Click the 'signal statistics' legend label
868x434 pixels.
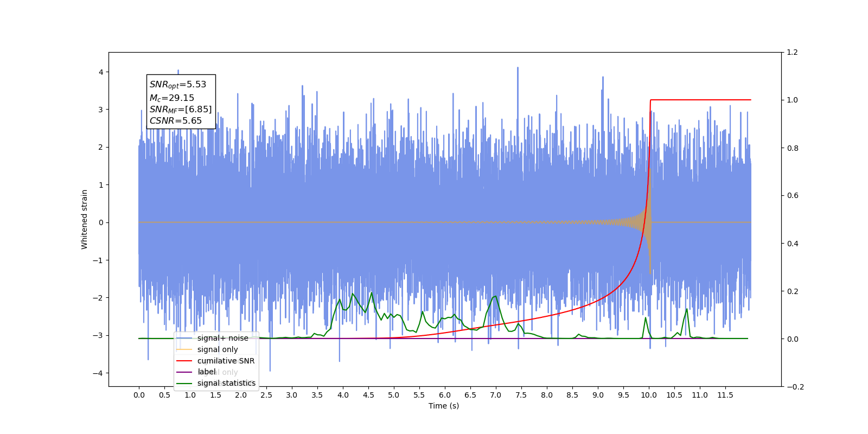pyautogui.click(x=226, y=383)
